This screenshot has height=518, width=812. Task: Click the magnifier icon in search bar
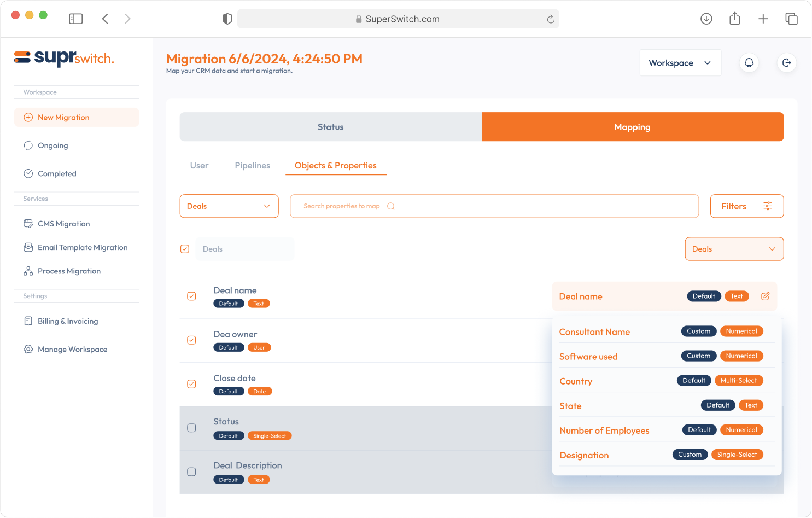click(390, 206)
